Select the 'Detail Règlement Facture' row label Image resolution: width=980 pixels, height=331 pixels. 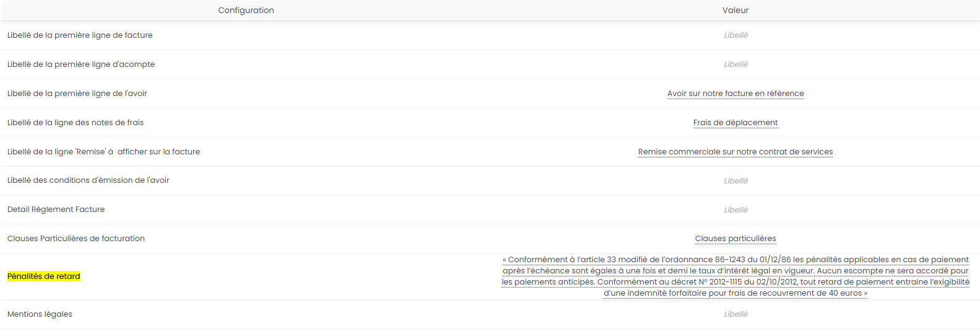pyautogui.click(x=56, y=210)
